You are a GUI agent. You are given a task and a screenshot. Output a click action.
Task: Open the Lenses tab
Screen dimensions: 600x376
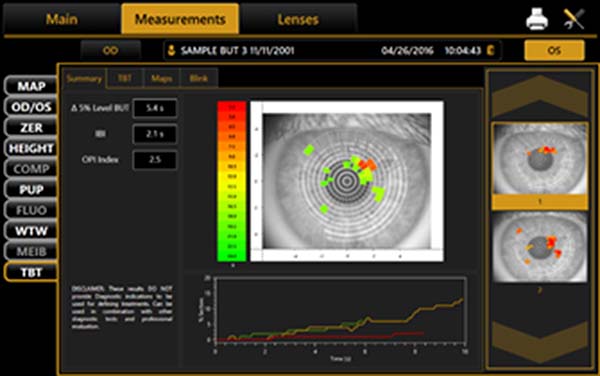(x=298, y=19)
